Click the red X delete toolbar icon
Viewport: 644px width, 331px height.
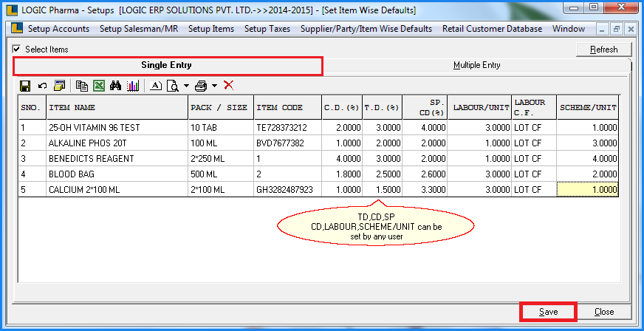tap(229, 86)
